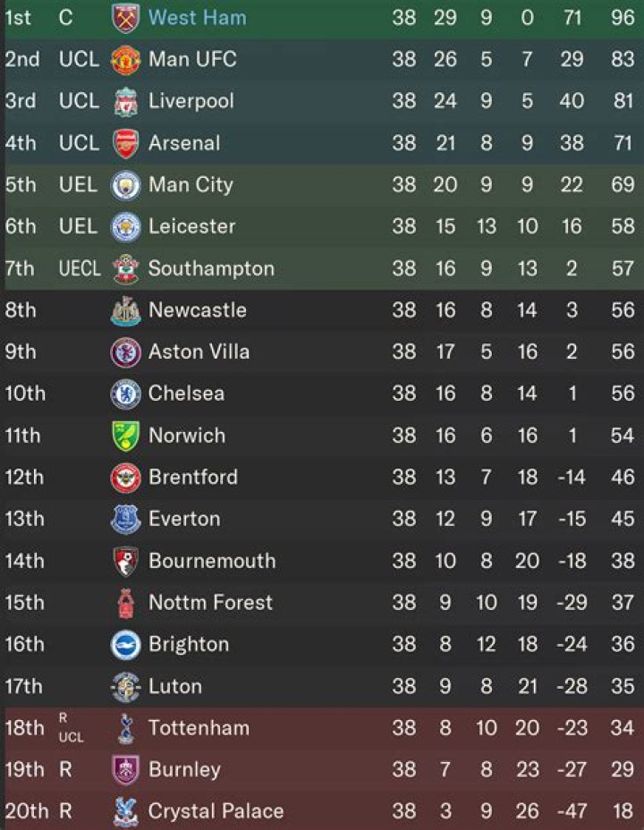
Task: Open the Everton club link
Action: tap(184, 519)
